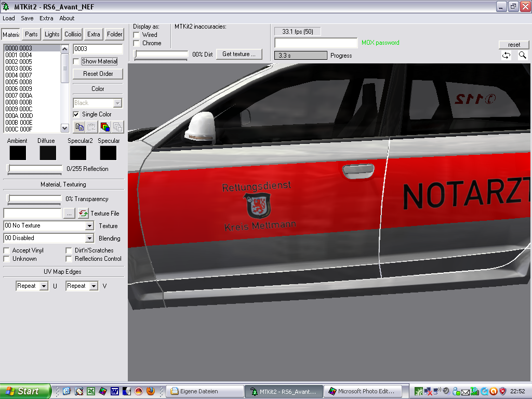Tick the Reflections Control checkbox
This screenshot has width=532, height=399.
(x=69, y=259)
